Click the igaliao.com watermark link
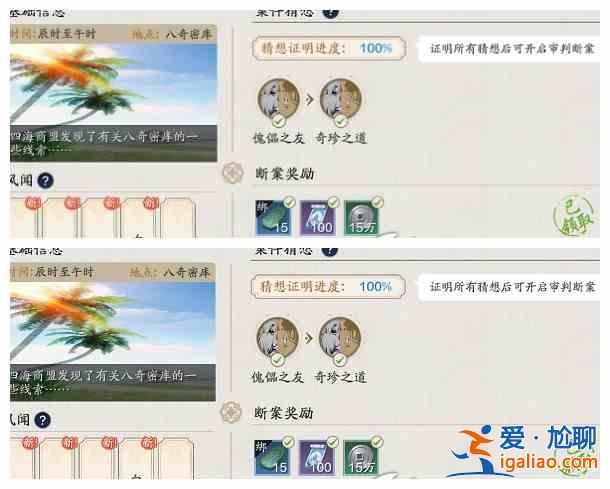 tap(549, 462)
